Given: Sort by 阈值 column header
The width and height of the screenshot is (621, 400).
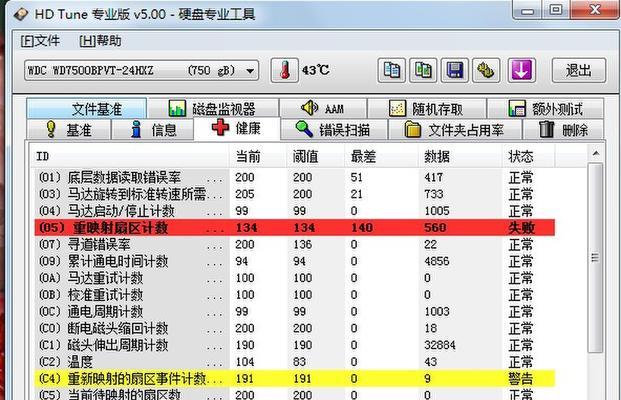Looking at the screenshot, I should pos(315,156).
